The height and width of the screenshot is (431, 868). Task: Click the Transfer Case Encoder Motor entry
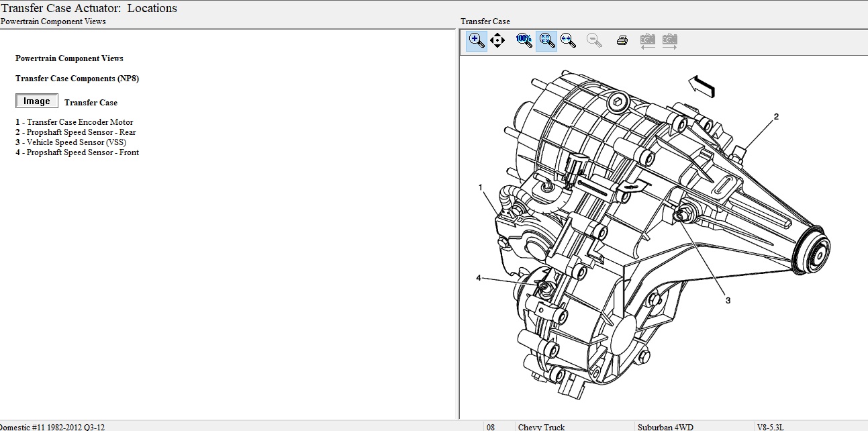coord(79,122)
